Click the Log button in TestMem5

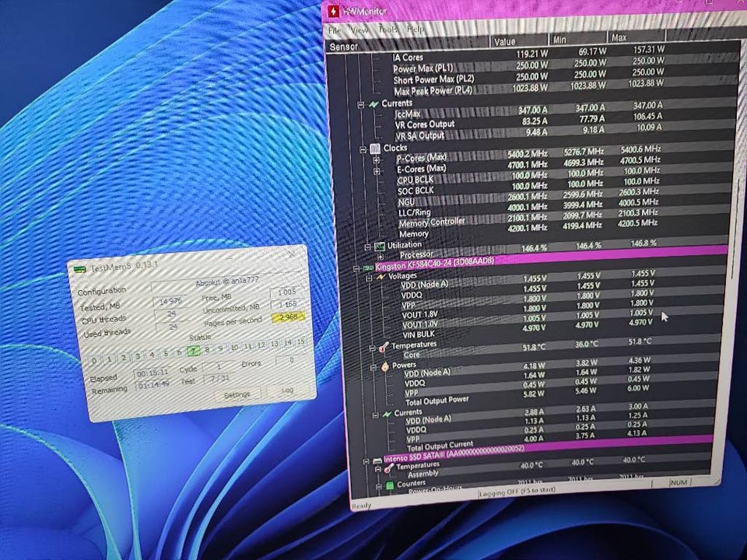click(x=288, y=390)
